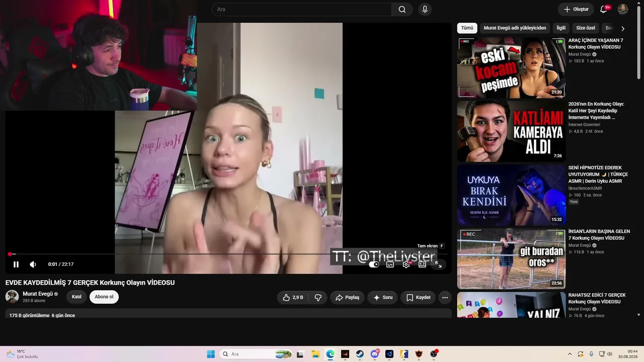
Task: Click '175 B görüntüleme' view count text
Action: (29, 316)
